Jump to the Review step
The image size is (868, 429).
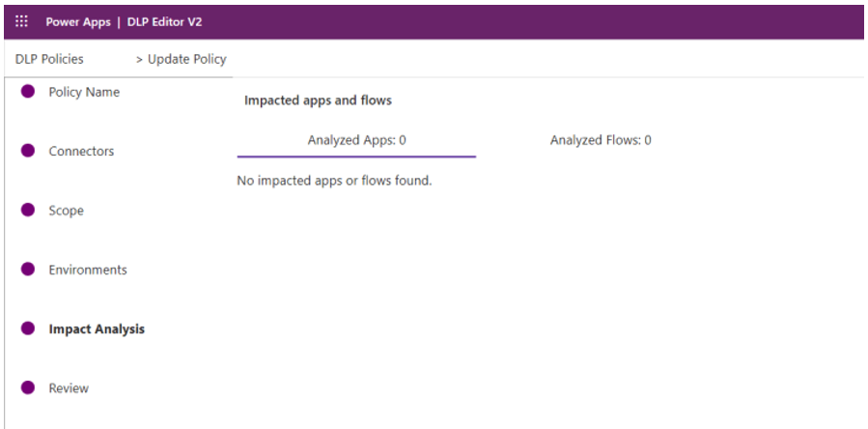click(69, 388)
